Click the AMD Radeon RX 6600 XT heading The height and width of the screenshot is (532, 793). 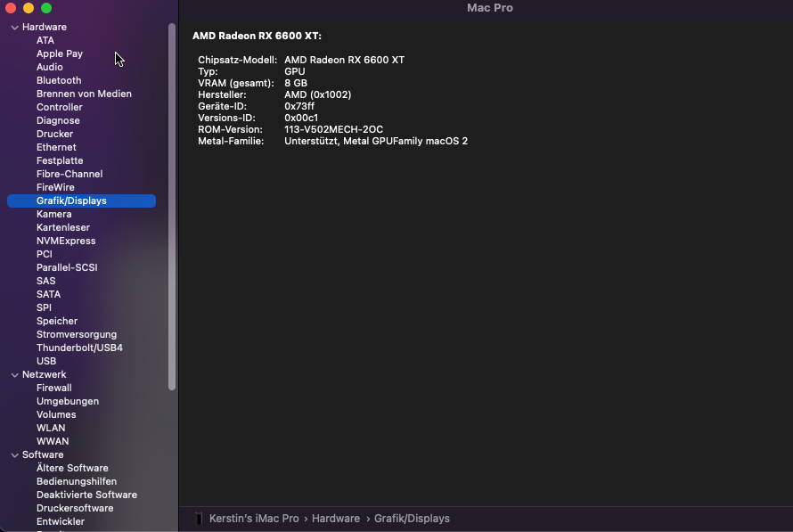257,36
